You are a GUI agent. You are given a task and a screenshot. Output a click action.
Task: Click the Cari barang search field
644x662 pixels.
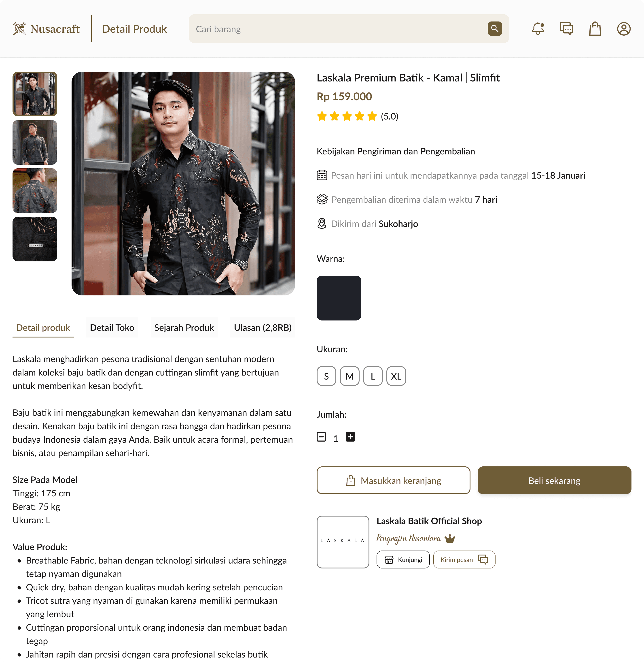tap(338, 29)
